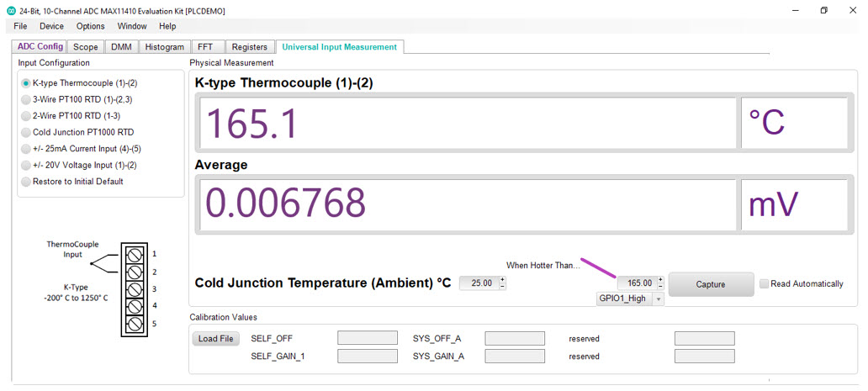The image size is (868, 391).
Task: Open the Device menu
Action: (51, 26)
